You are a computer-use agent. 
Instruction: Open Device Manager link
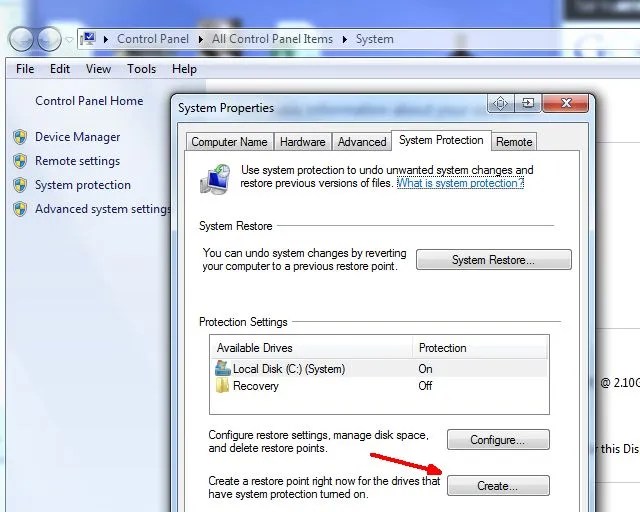(78, 137)
